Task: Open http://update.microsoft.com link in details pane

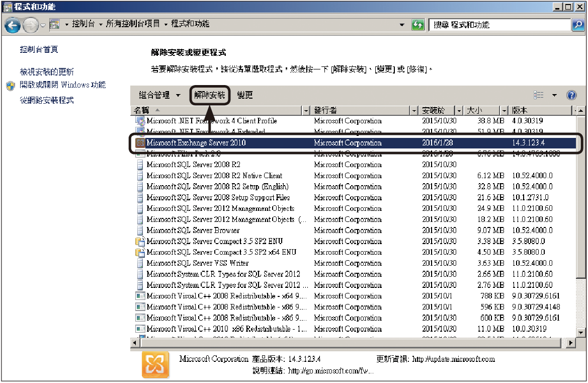Action: 453,359
